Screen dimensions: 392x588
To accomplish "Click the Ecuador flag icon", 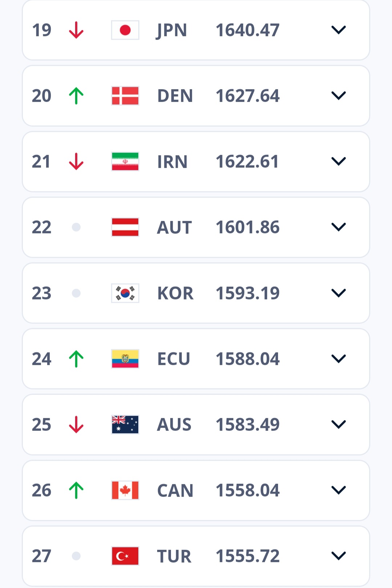I will [125, 359].
